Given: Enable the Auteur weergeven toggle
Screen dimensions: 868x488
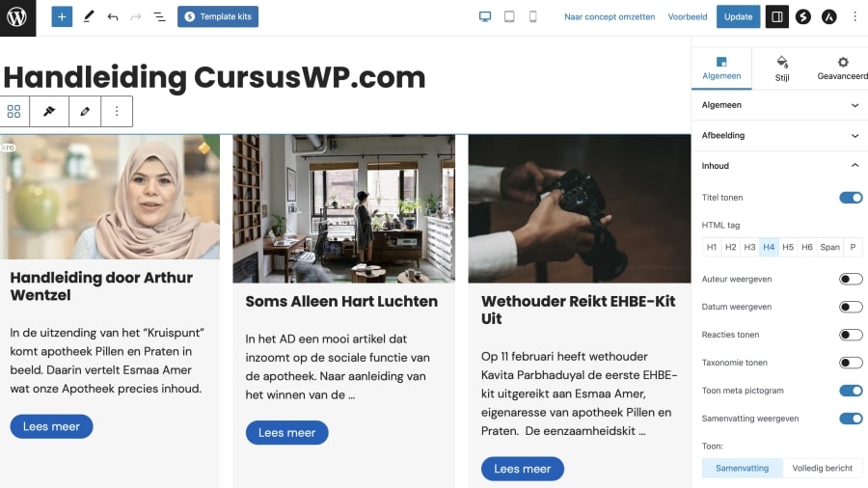Looking at the screenshot, I should coord(851,279).
